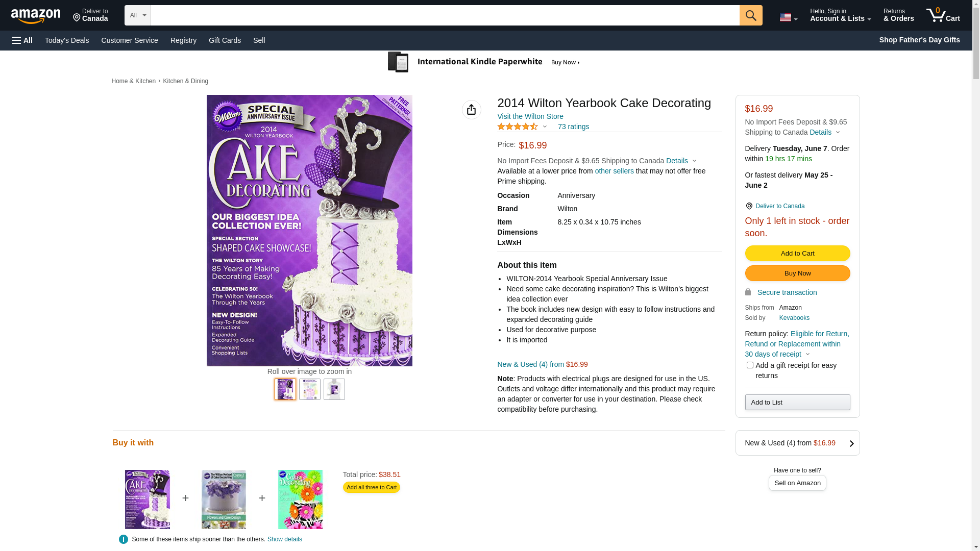Select the second product thumbnail

tap(310, 389)
